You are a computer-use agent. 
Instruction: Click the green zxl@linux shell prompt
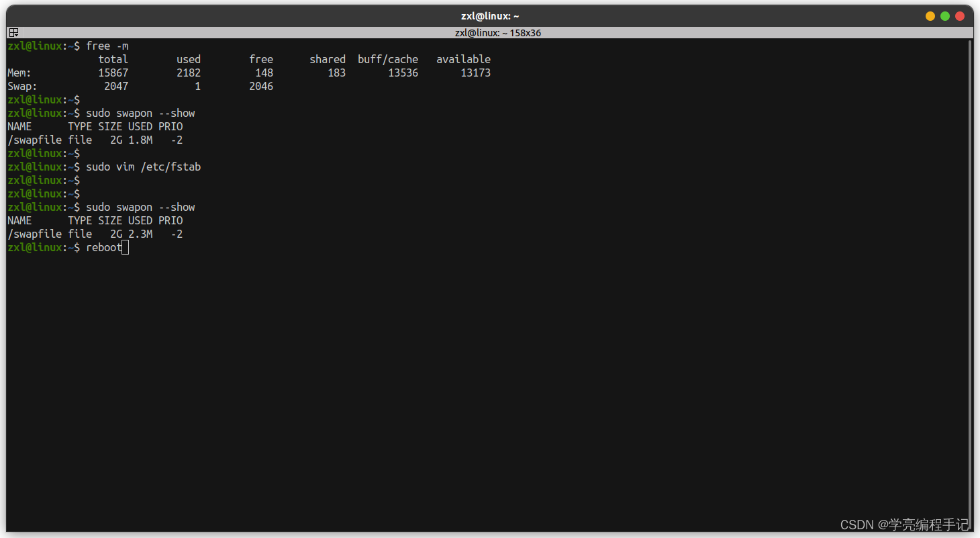[x=34, y=247]
